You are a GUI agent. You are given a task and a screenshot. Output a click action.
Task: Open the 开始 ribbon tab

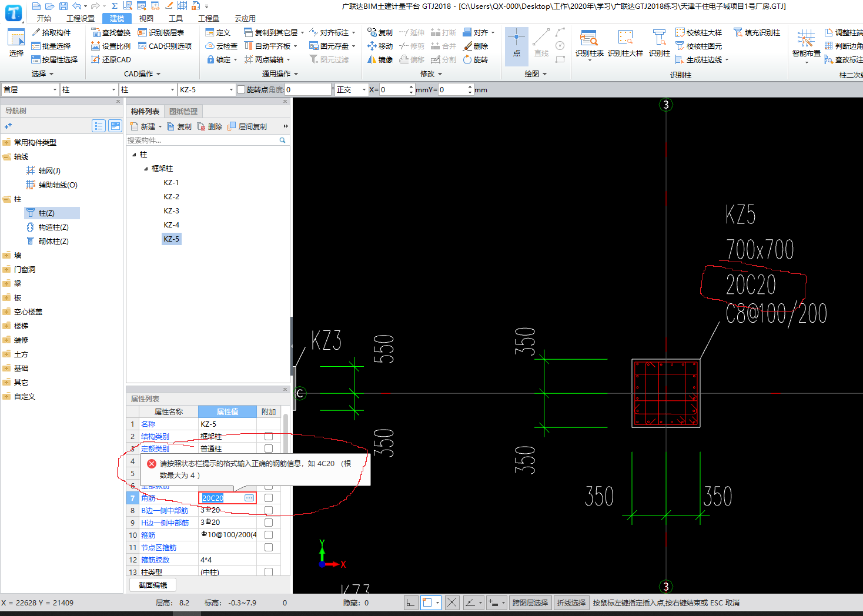click(x=44, y=18)
